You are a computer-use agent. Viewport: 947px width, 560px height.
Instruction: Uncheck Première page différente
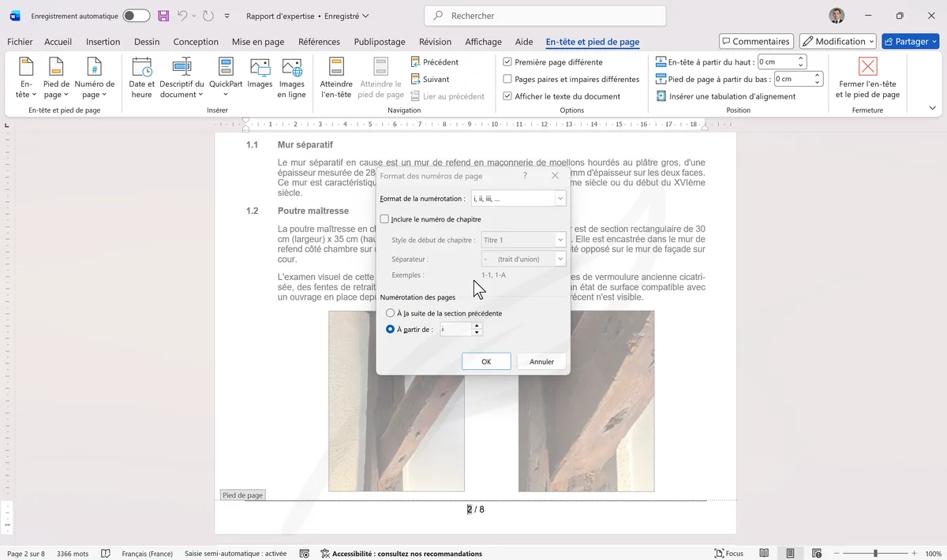[x=507, y=62]
